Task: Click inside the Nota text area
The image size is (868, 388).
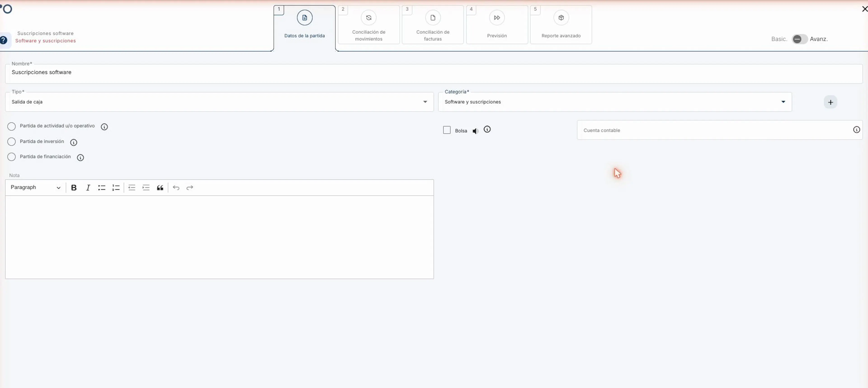Action: coord(219,237)
